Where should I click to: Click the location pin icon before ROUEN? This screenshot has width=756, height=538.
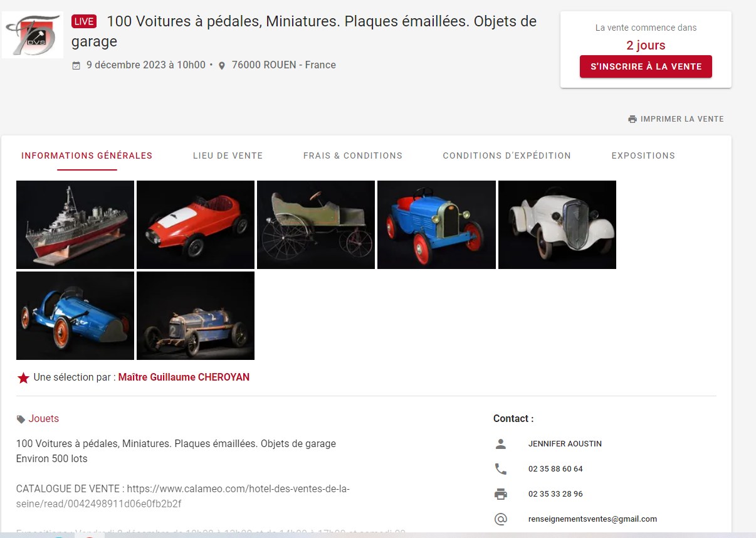[221, 65]
